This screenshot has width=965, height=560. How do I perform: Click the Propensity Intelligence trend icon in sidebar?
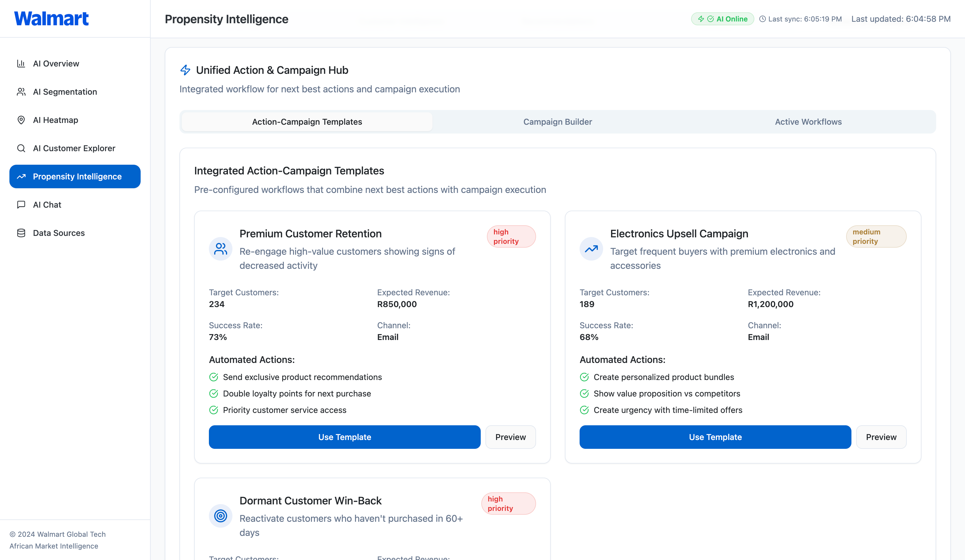[21, 176]
